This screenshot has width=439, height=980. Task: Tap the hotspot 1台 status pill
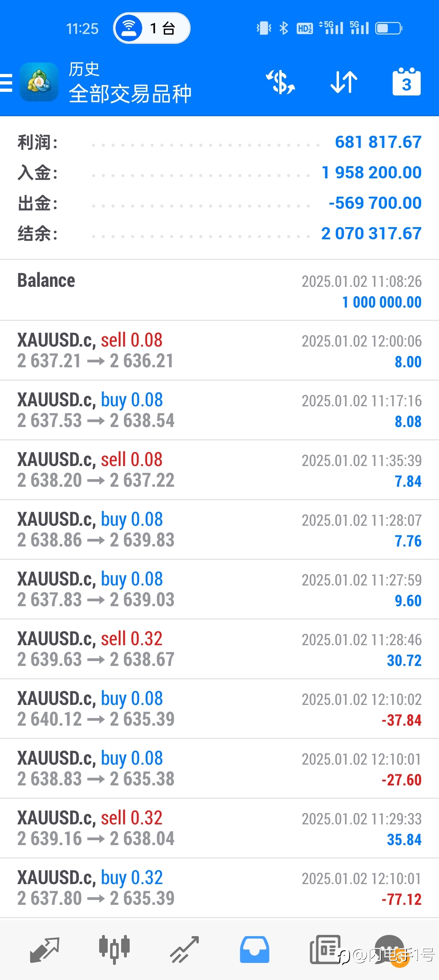pyautogui.click(x=152, y=28)
